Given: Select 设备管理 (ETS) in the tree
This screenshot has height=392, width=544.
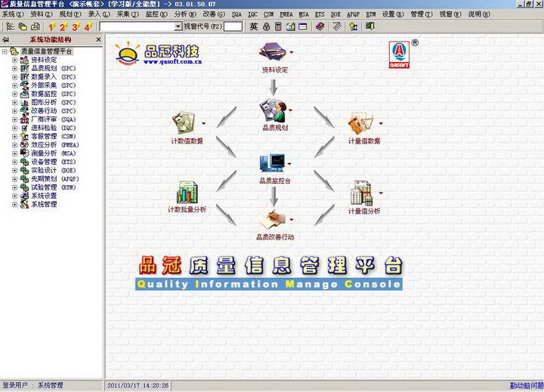Looking at the screenshot, I should tap(54, 162).
